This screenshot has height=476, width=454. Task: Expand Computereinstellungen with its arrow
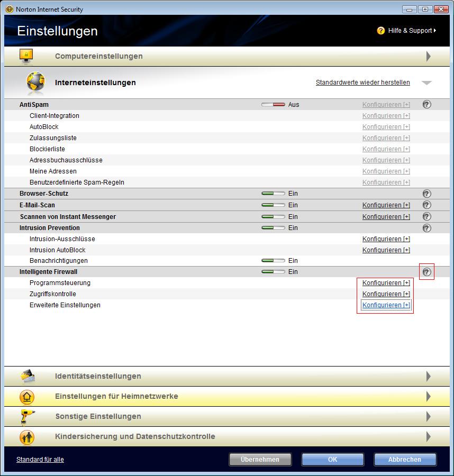[x=428, y=56]
